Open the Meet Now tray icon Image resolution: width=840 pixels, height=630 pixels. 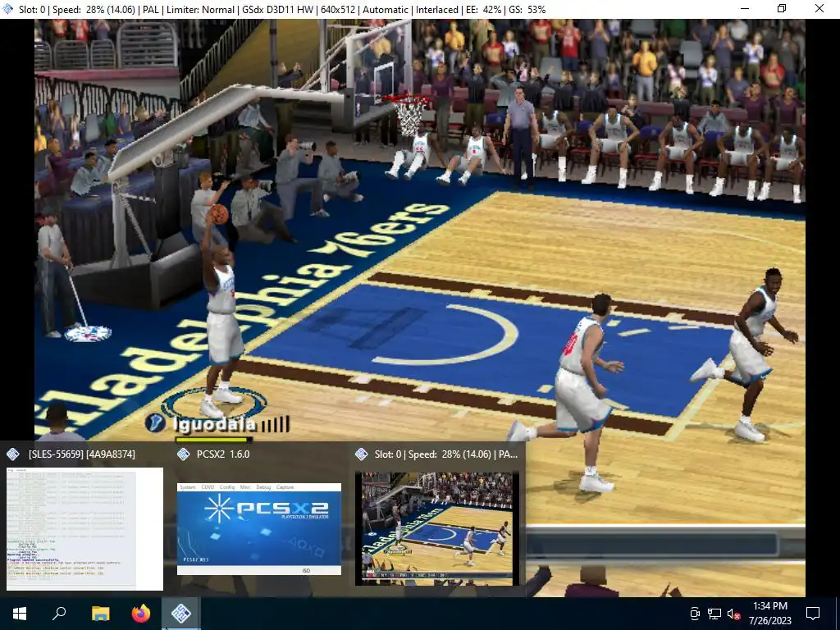[x=694, y=614]
